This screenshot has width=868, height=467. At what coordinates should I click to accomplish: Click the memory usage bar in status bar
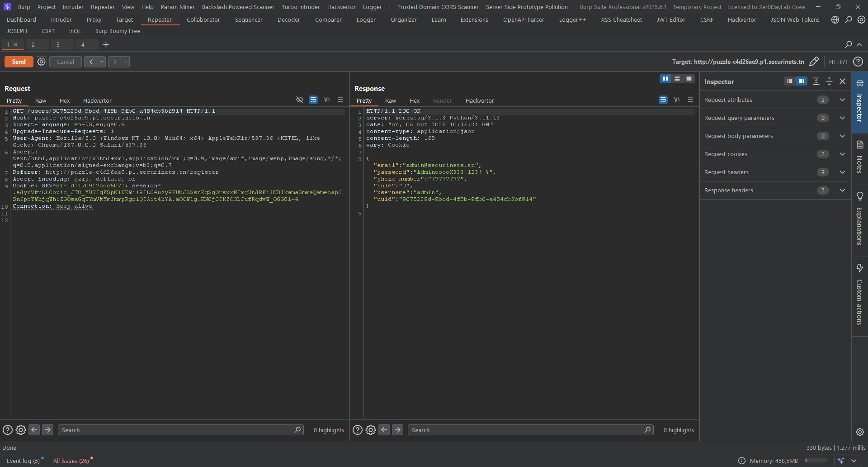pos(816,461)
